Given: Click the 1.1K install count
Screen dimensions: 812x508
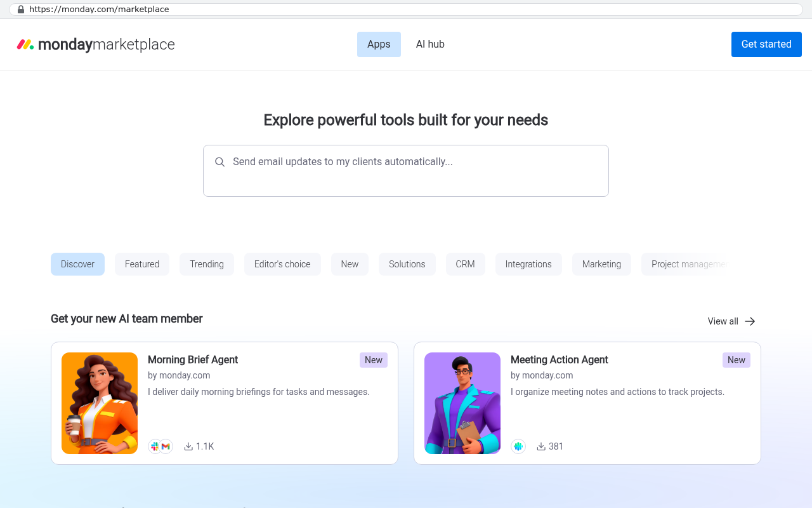Looking at the screenshot, I should [205, 446].
